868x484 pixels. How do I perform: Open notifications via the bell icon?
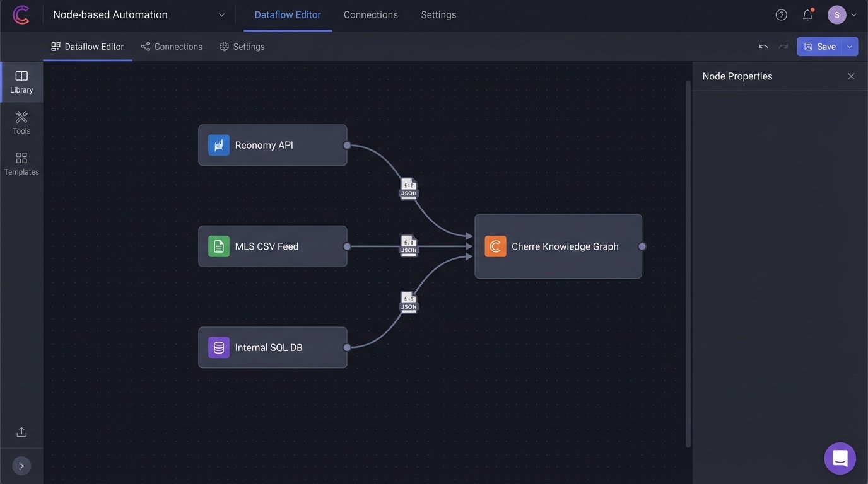tap(807, 14)
